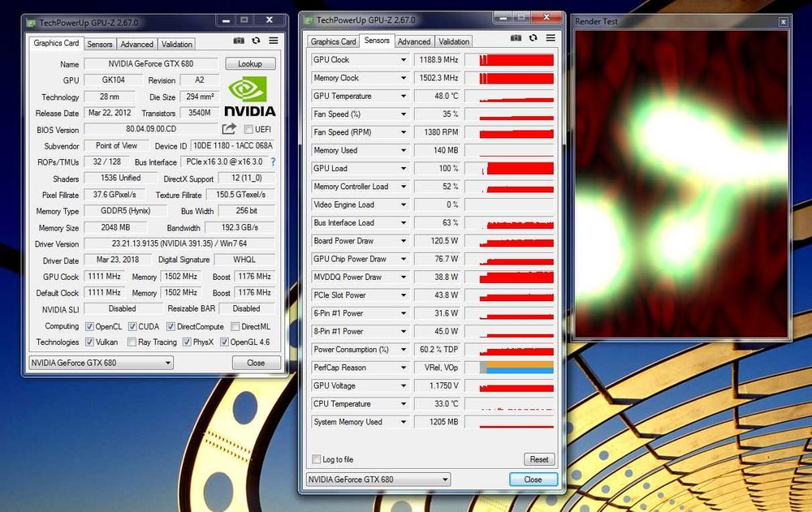Click the NVIDIA logo
Screen dimensions: 812x512
point(250,97)
